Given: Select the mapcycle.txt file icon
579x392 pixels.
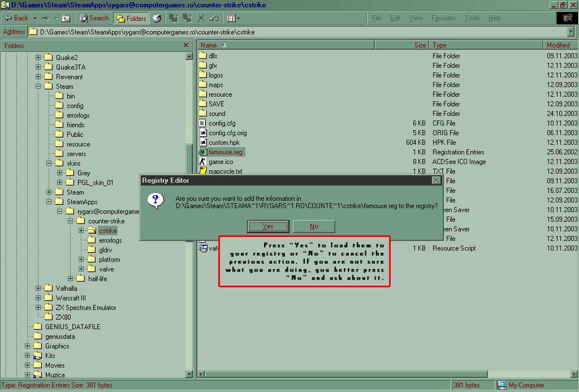Looking at the screenshot, I should pos(202,171).
